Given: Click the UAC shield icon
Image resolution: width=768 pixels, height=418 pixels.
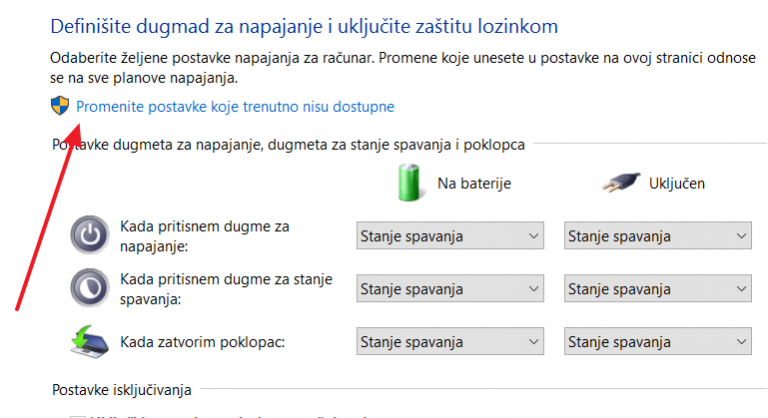Looking at the screenshot, I should coord(60,105).
